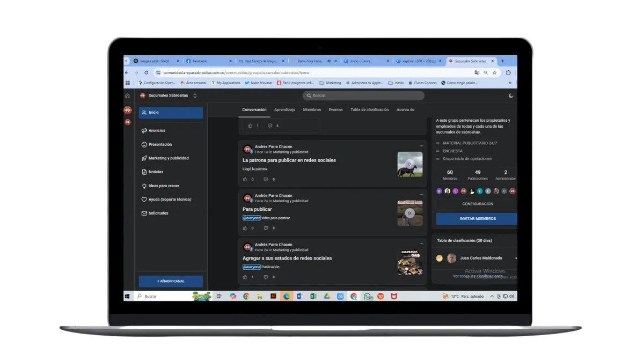Screen dimensions: 644x362
Task: Click the browser address bar URL
Action: tap(236, 72)
